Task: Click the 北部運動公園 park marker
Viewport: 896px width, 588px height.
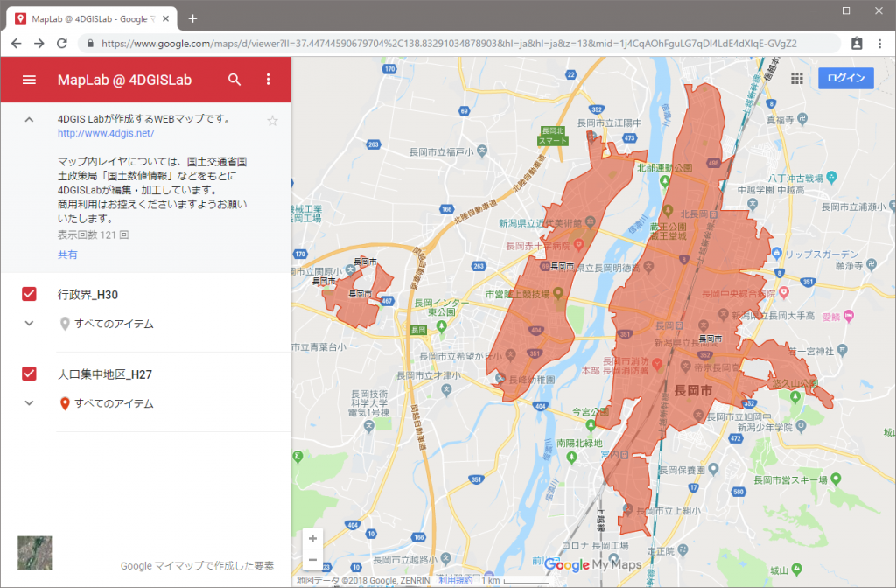Action: coord(664,182)
